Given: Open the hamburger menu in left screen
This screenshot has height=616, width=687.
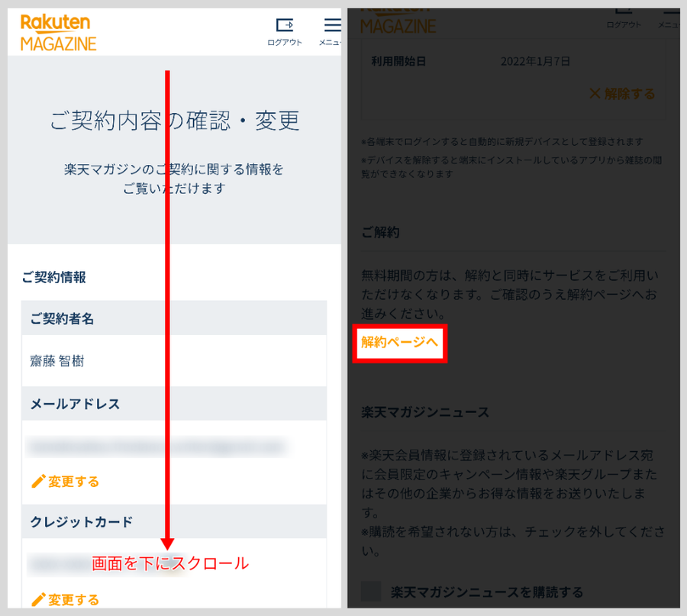Looking at the screenshot, I should tap(332, 25).
